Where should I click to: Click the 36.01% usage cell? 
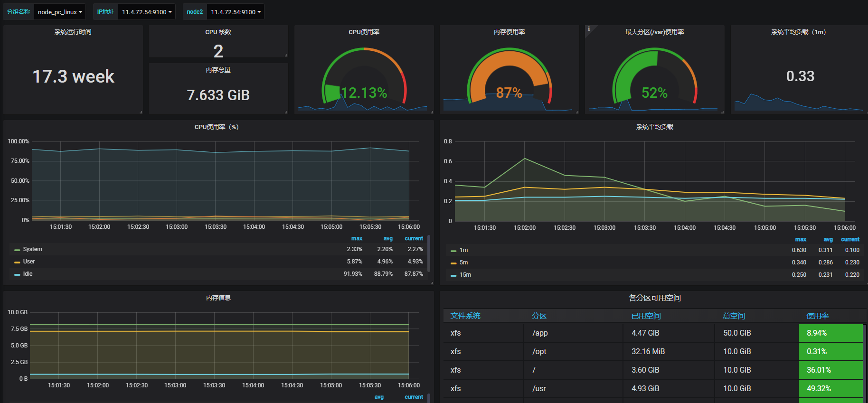(830, 370)
